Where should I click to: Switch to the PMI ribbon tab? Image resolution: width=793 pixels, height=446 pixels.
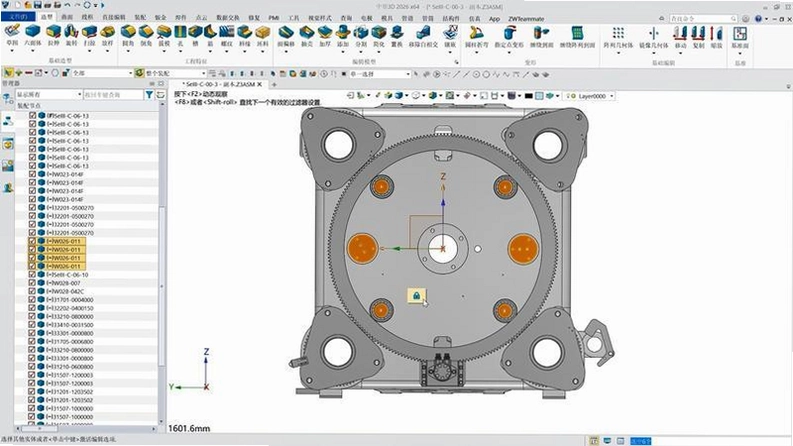pyautogui.click(x=274, y=18)
